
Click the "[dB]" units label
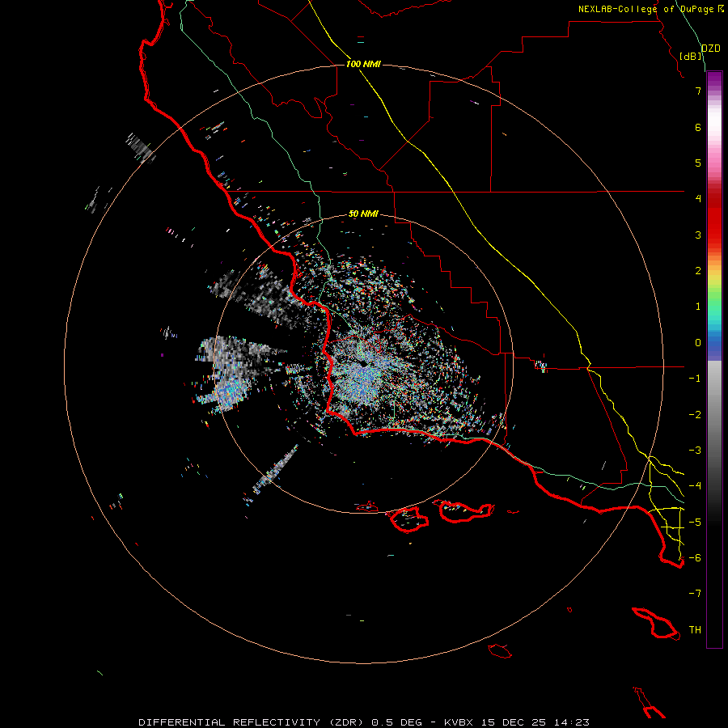pos(691,56)
